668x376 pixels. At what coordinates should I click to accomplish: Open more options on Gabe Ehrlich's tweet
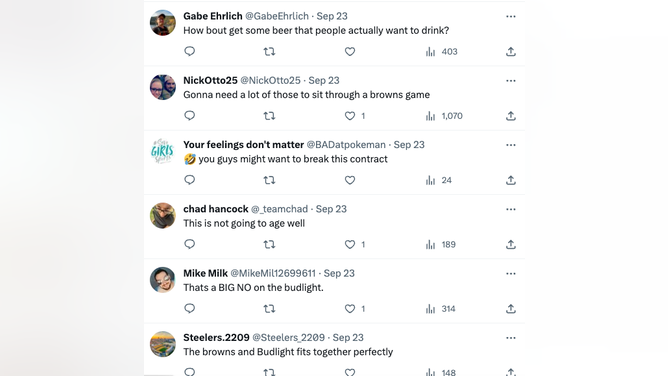pos(511,16)
